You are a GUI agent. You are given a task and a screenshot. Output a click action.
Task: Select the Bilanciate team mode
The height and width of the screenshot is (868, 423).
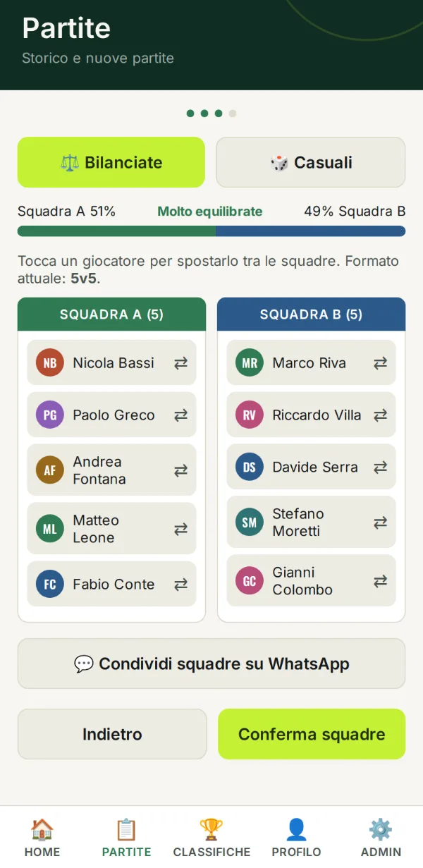click(x=111, y=162)
